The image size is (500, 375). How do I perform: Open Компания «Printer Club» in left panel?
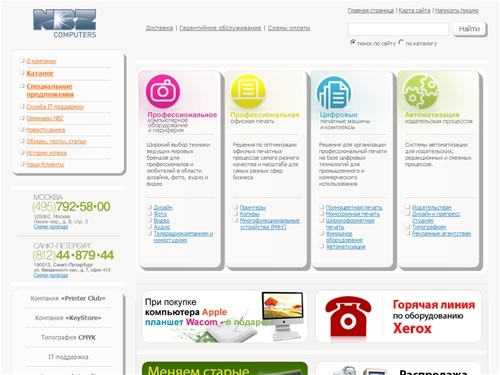tap(68, 298)
